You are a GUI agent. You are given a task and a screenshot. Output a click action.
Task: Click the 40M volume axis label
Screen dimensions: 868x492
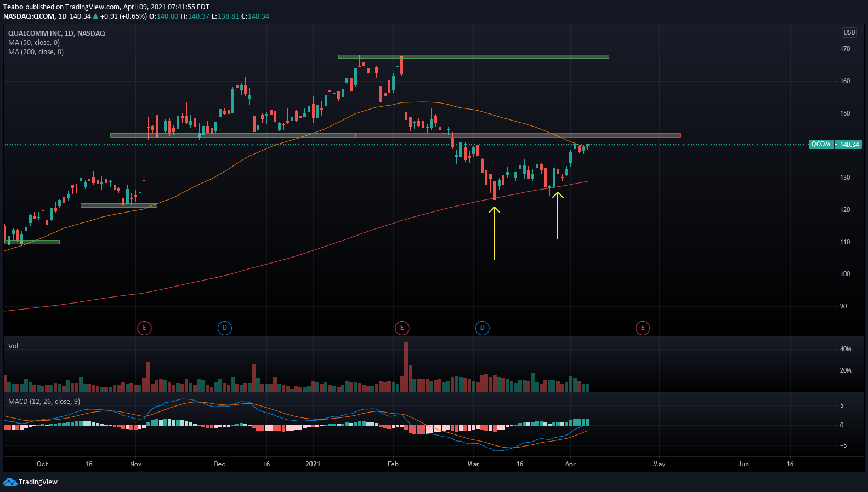(846, 349)
